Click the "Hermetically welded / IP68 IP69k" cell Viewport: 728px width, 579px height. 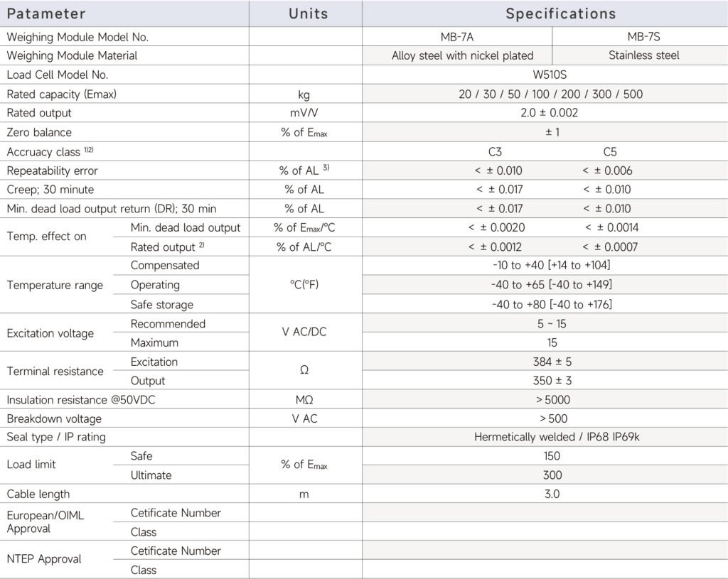[557, 437]
